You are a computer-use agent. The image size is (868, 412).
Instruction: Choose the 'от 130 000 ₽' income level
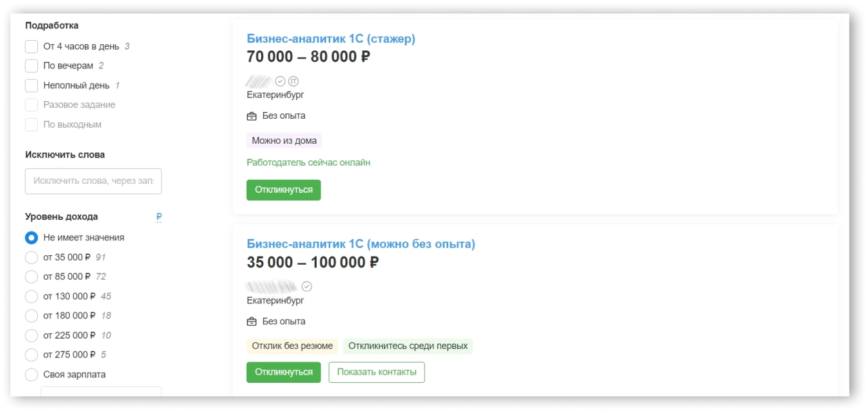coord(31,296)
